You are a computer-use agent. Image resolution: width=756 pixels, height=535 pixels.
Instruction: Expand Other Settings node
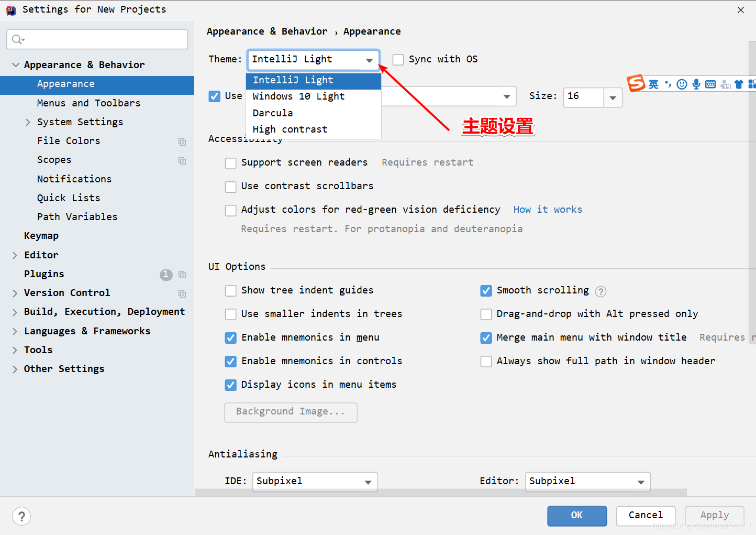coord(15,369)
